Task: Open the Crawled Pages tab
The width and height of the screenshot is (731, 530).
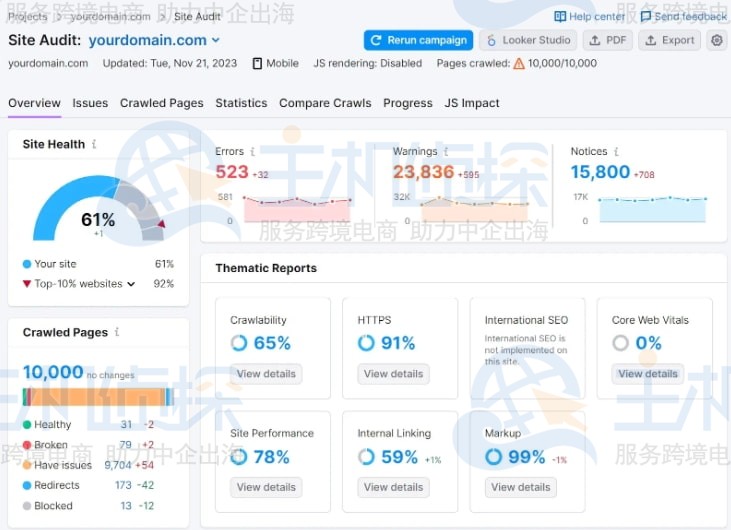Action: [161, 103]
